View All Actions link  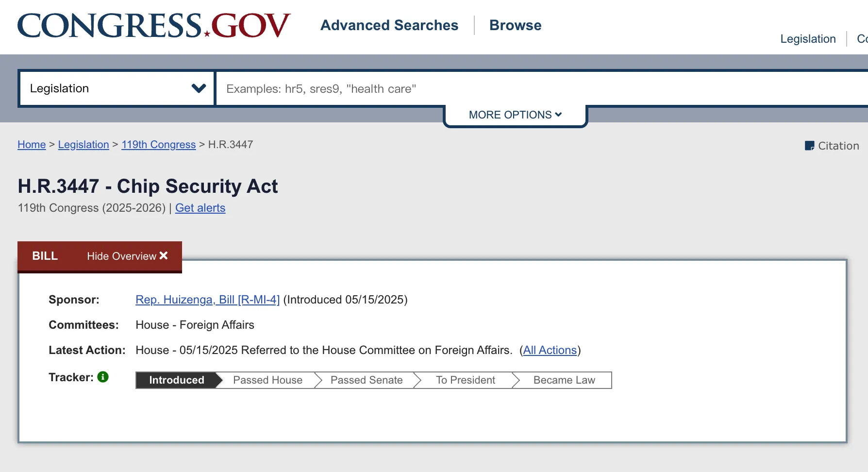pos(550,350)
